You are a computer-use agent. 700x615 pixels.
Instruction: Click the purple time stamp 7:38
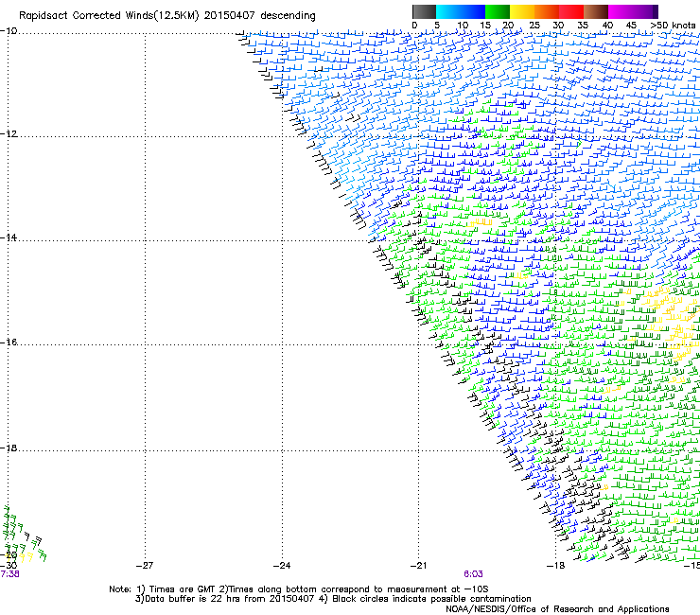[x=9, y=574]
